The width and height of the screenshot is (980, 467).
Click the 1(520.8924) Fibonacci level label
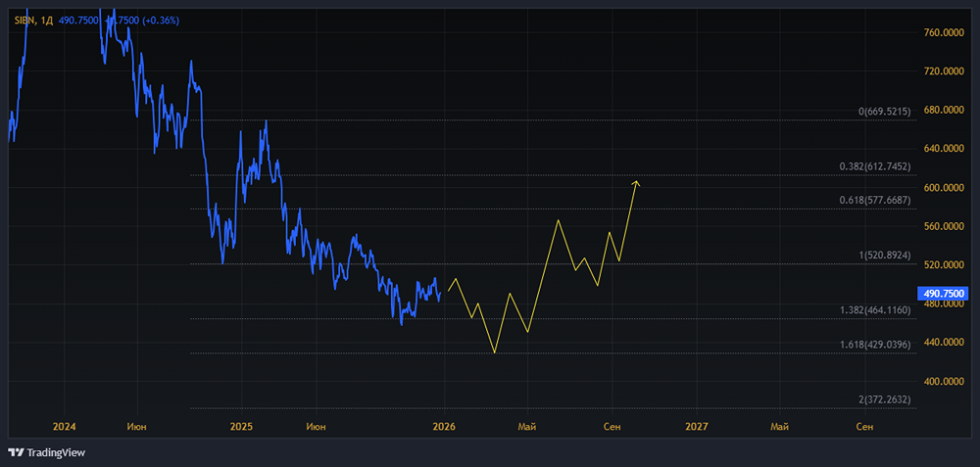coord(884,256)
